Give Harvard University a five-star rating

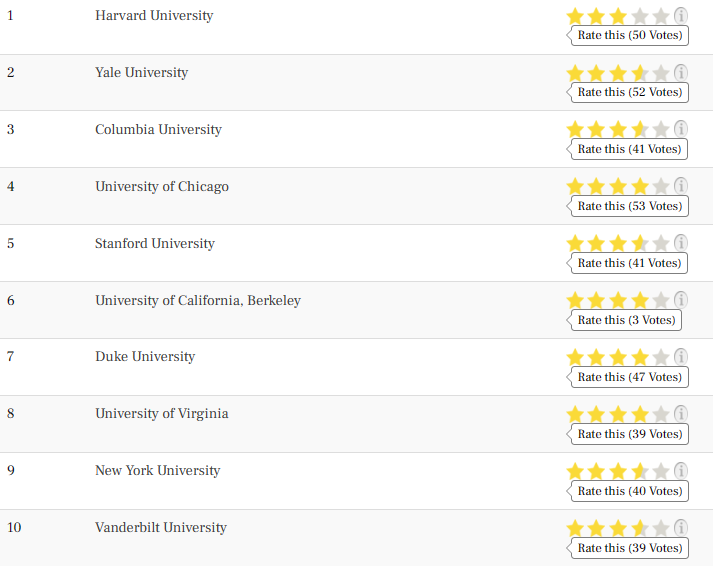(x=661, y=16)
